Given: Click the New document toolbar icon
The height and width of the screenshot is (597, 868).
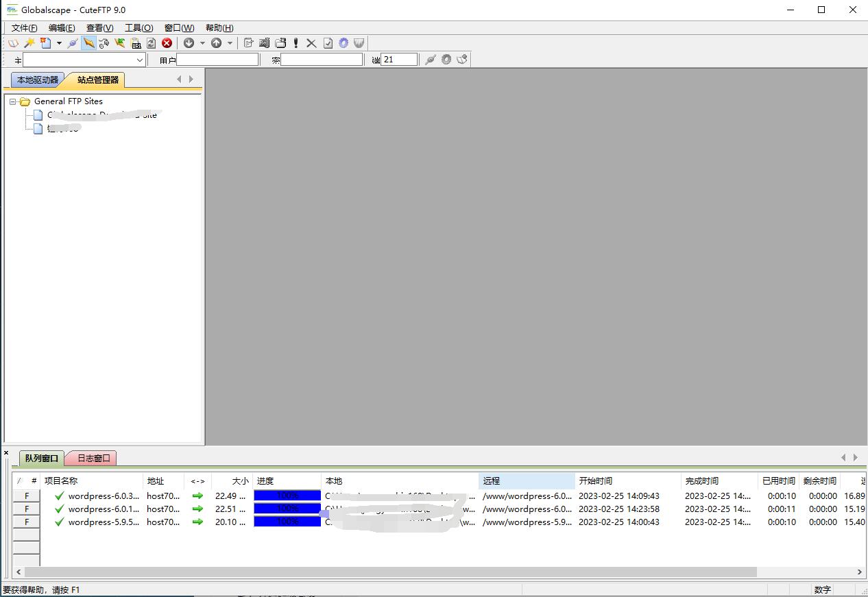Looking at the screenshot, I should [46, 43].
